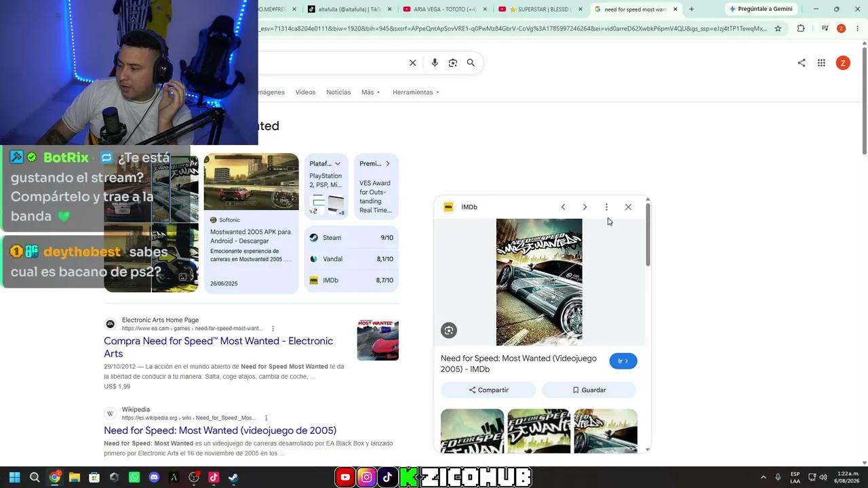Image resolution: width=868 pixels, height=488 pixels.
Task: Click the Compartir button in image panel
Action: point(488,390)
